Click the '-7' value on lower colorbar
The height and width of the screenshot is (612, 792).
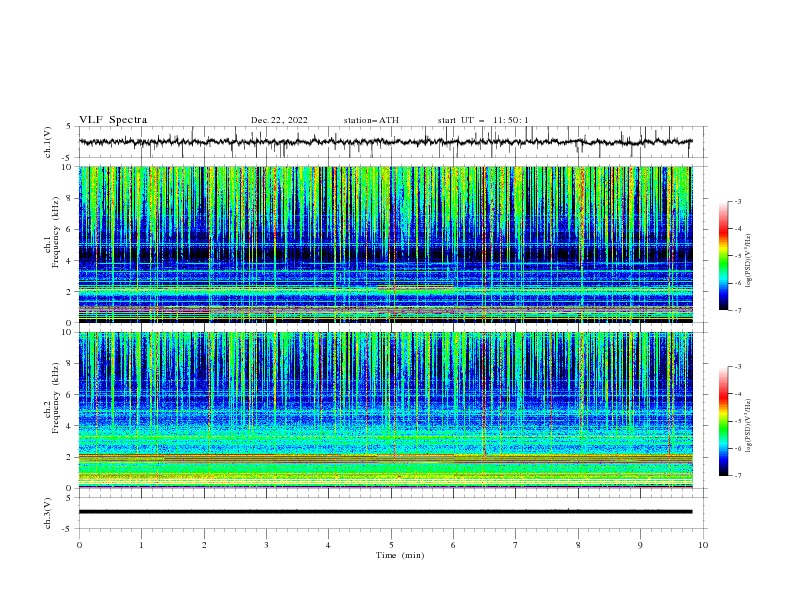tap(737, 475)
